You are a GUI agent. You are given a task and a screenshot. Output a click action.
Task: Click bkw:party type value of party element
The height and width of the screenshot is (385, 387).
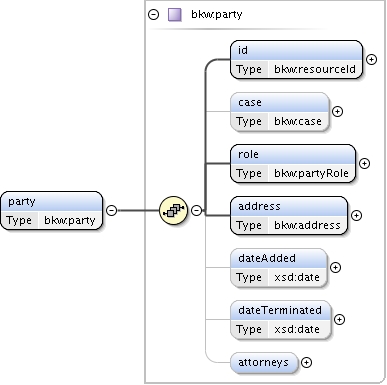pyautogui.click(x=70, y=220)
